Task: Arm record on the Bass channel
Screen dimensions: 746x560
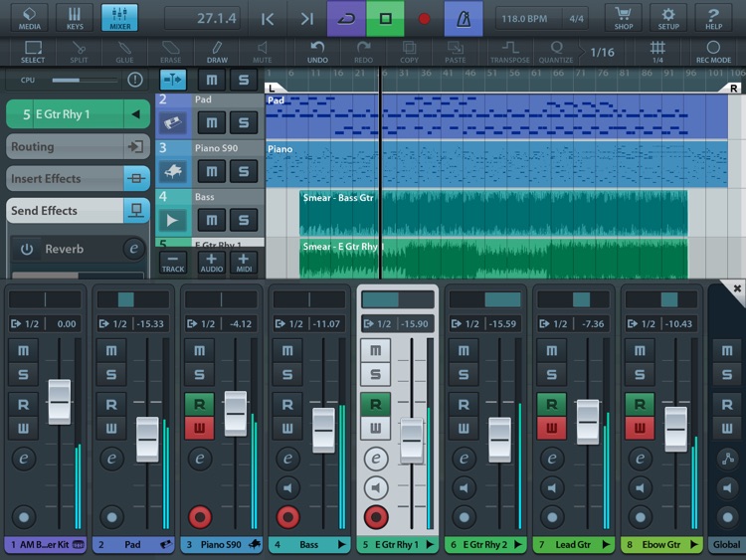Action: coord(287,517)
